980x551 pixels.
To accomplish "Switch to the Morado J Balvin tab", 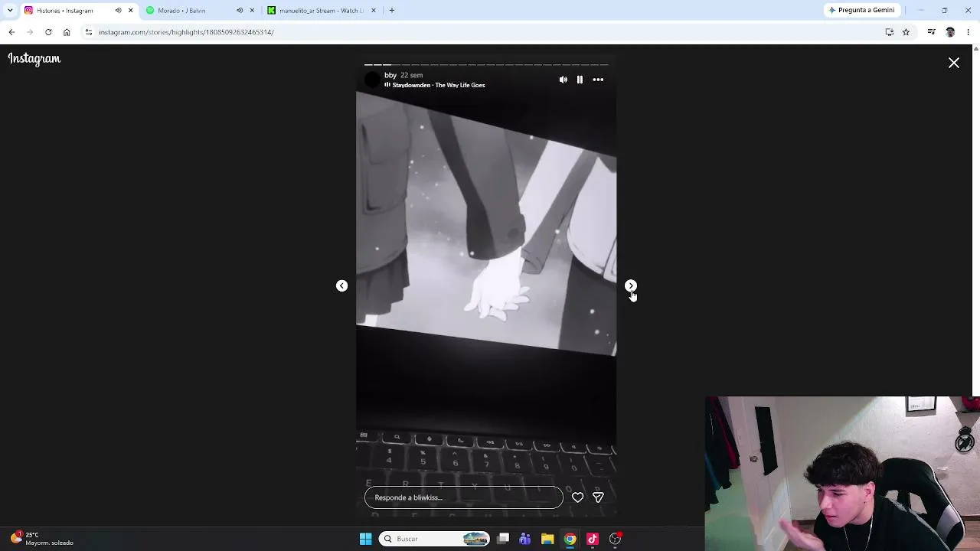I will (x=181, y=11).
